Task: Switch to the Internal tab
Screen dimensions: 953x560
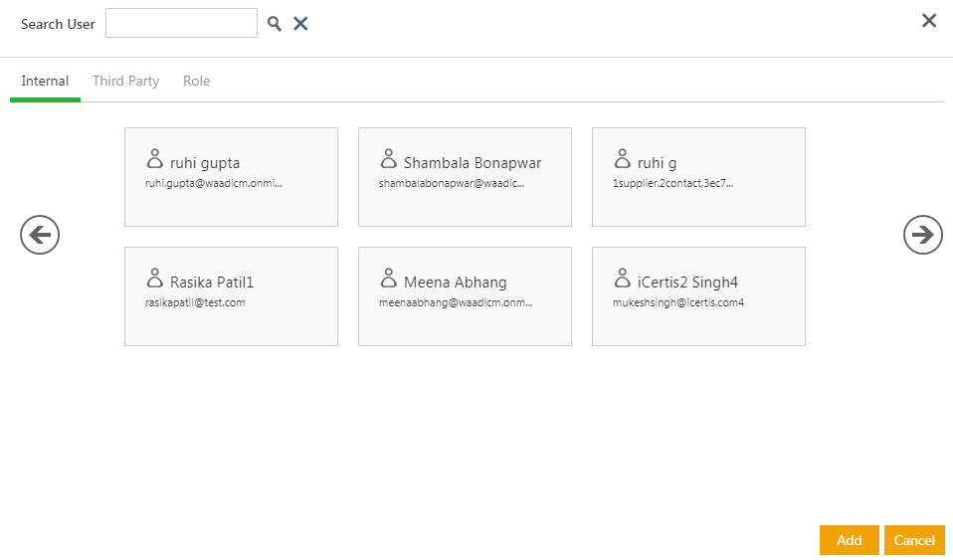Action: [45, 82]
